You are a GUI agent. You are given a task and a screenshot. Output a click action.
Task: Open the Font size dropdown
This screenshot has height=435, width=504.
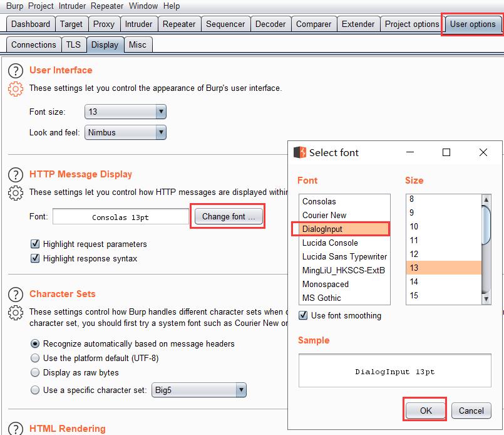[125, 112]
